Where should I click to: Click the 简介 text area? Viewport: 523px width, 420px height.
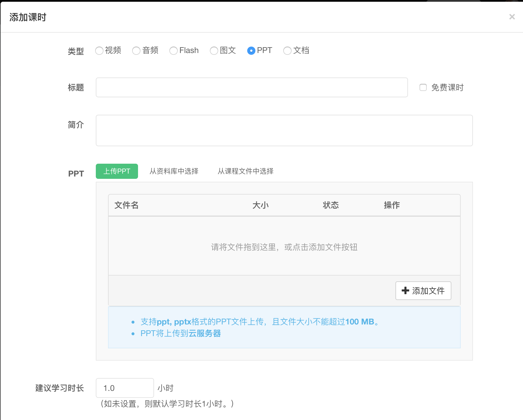(x=284, y=130)
